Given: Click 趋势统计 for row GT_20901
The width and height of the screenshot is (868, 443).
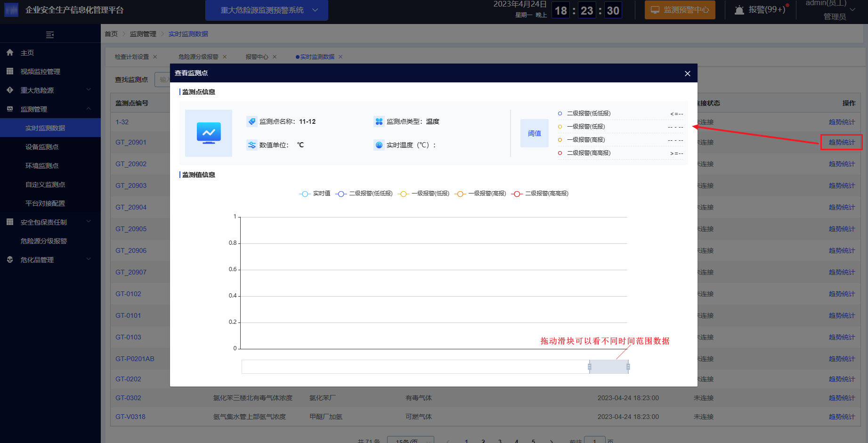Looking at the screenshot, I should [842, 142].
